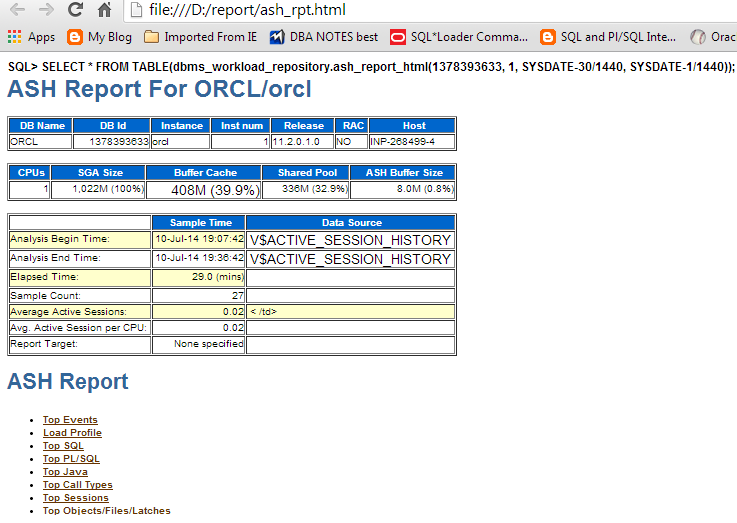The height and width of the screenshot is (523, 737).
Task: Click the Release column header
Action: [303, 125]
